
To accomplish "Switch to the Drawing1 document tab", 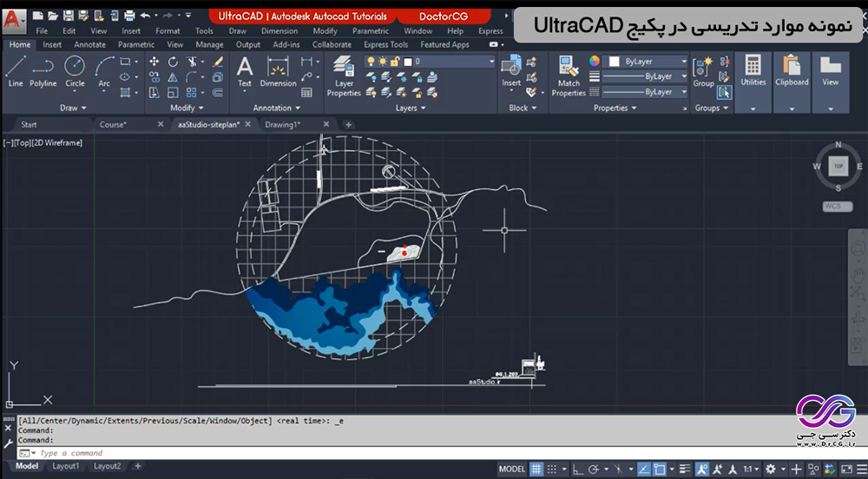I will (282, 124).
